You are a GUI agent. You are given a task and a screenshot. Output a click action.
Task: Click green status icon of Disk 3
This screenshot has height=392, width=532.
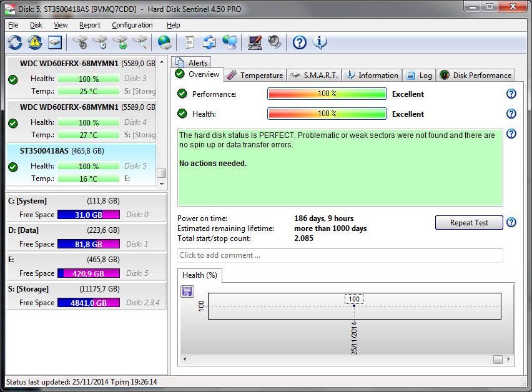pos(13,80)
